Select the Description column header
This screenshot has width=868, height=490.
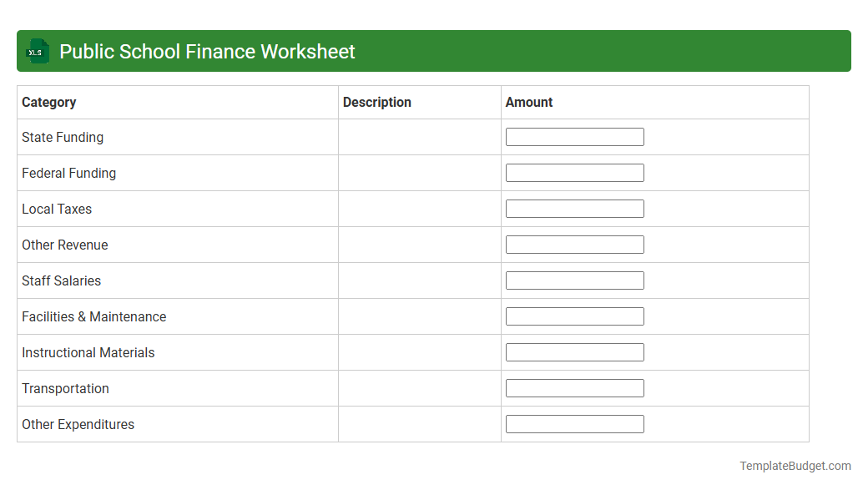pyautogui.click(x=377, y=102)
